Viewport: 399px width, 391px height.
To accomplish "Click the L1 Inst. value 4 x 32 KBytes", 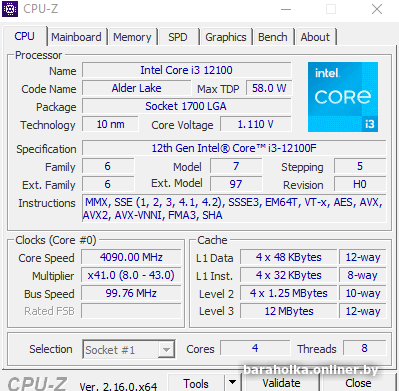I will click(x=289, y=275).
